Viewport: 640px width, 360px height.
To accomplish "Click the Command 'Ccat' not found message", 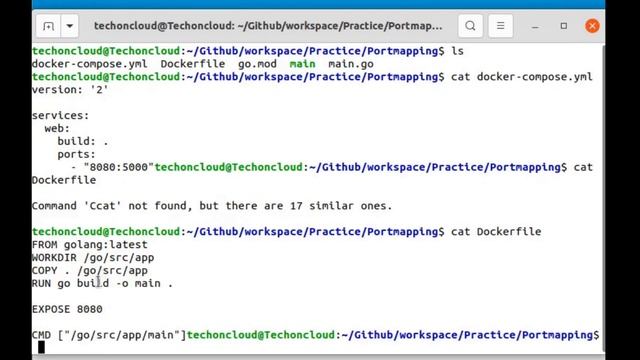I will [212, 206].
